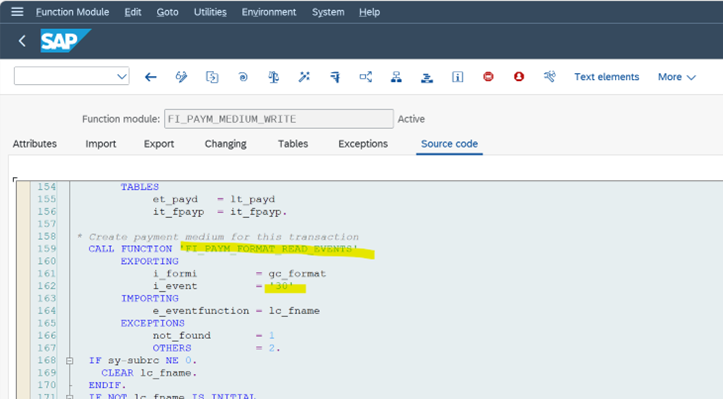Image resolution: width=723 pixels, height=399 pixels.
Task: Toggle Display/Change mode pencil icon
Action: coord(181,77)
